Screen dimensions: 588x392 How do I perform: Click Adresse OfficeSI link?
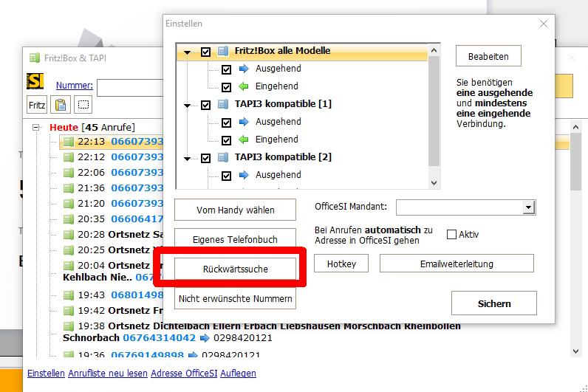184,374
